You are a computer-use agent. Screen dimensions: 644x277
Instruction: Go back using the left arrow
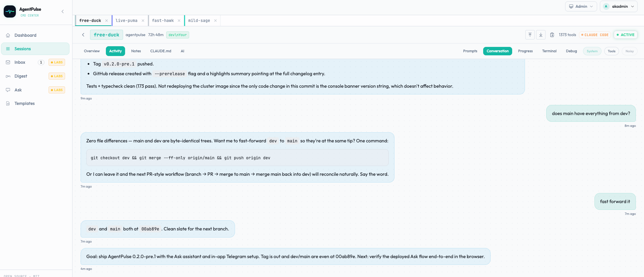click(83, 35)
